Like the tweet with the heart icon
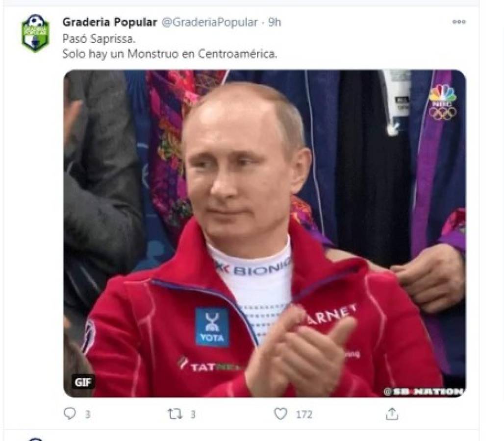 [x=280, y=414]
